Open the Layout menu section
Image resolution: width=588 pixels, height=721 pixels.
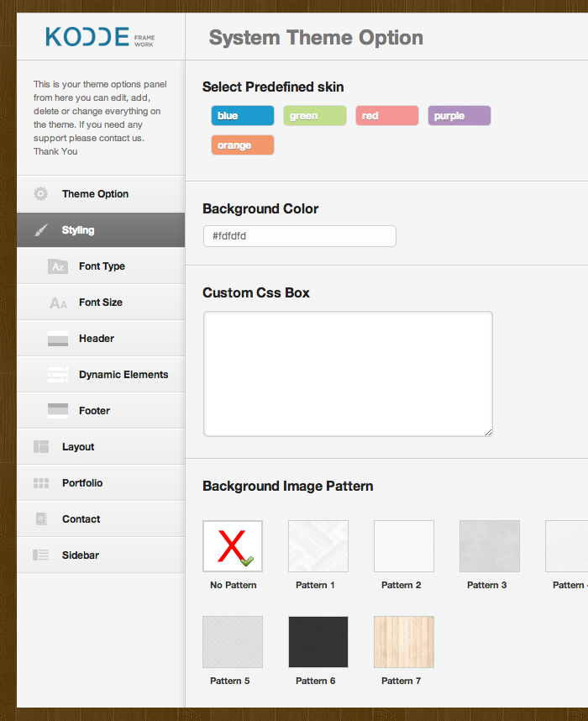click(78, 447)
